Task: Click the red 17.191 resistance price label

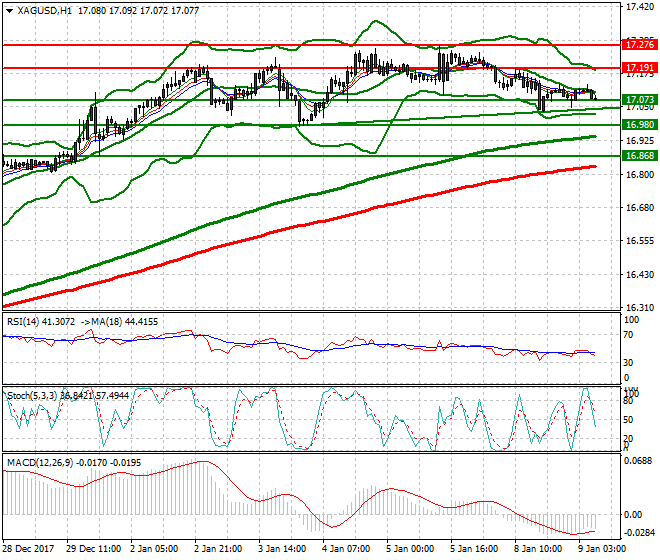Action: pos(639,67)
